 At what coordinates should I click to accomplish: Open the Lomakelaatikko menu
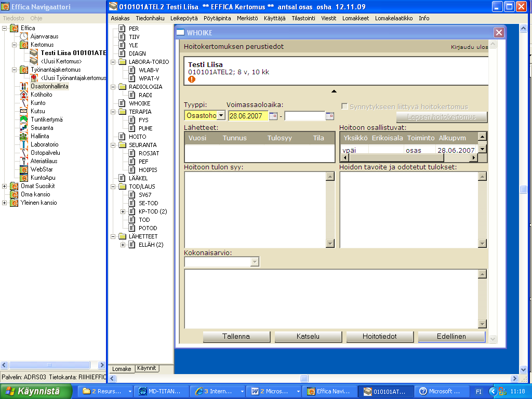[394, 18]
